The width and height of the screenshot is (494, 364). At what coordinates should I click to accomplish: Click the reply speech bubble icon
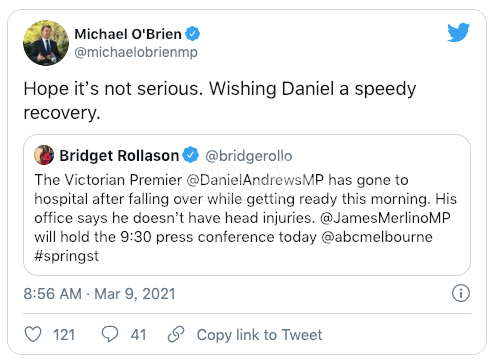click(x=110, y=334)
